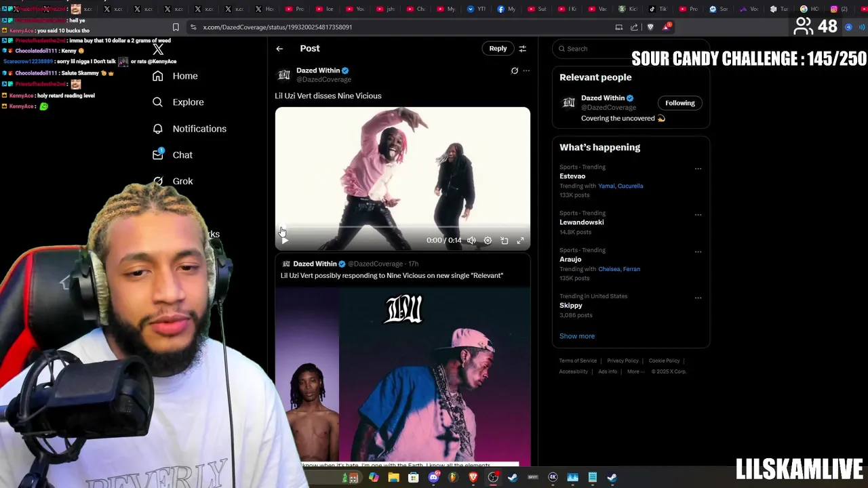Viewport: 868px width, 488px height.
Task: Open the Cookie Policy link
Action: 664,361
